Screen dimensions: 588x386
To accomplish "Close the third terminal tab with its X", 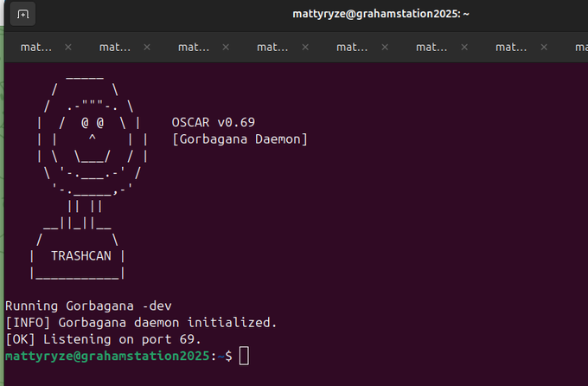I will [226, 48].
